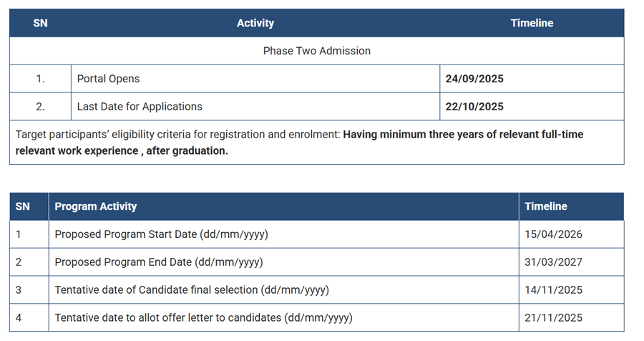
Task: Select the 14/11/2025 final selection date
Action: tap(554, 290)
